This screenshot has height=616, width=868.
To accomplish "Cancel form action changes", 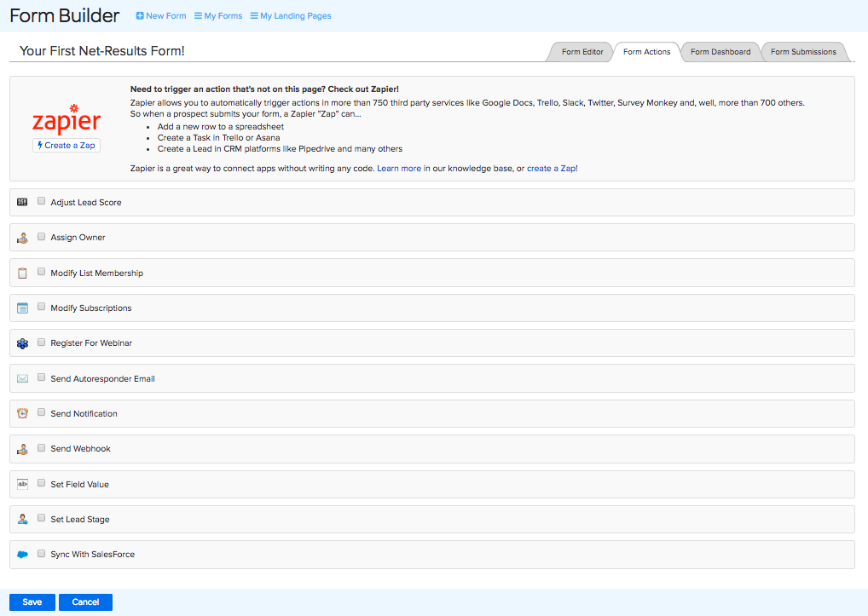I will pos(85,602).
